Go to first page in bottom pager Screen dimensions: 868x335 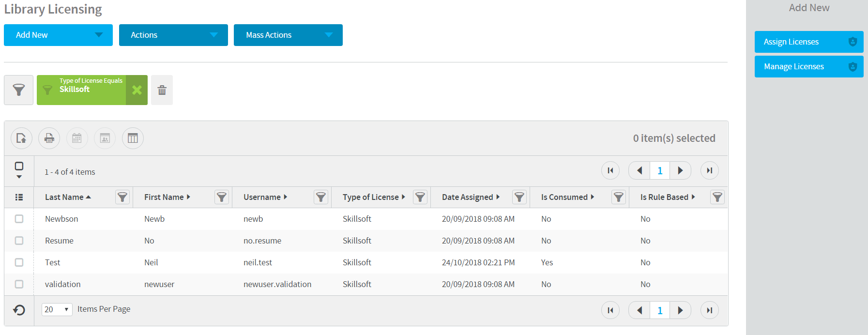tap(610, 310)
